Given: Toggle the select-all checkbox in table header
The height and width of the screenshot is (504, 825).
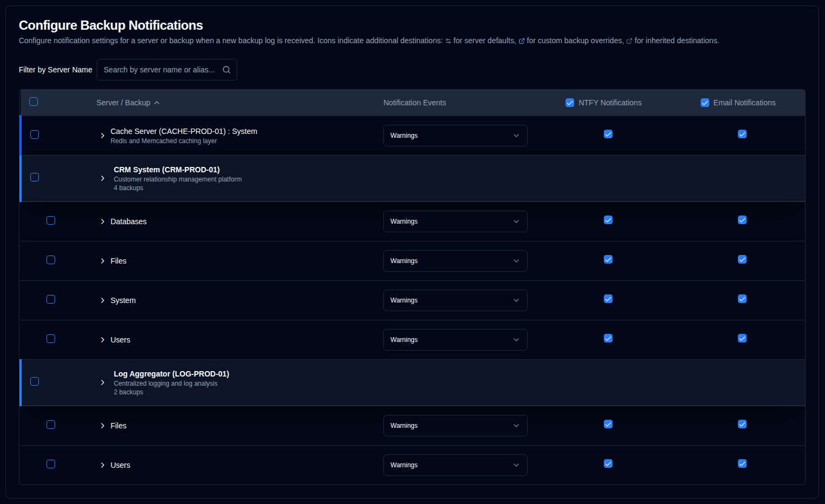Looking at the screenshot, I should pyautogui.click(x=34, y=102).
